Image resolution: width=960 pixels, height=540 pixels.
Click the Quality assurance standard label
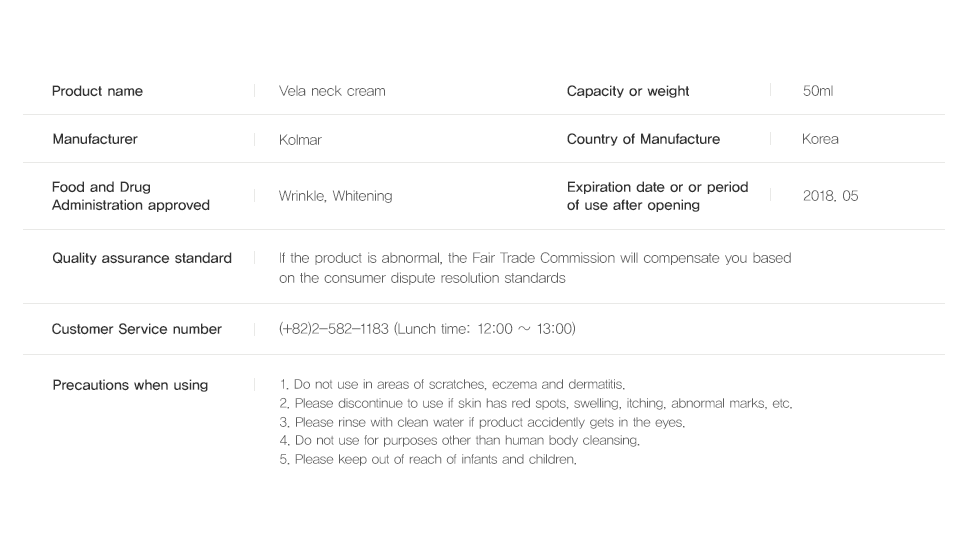(141, 258)
